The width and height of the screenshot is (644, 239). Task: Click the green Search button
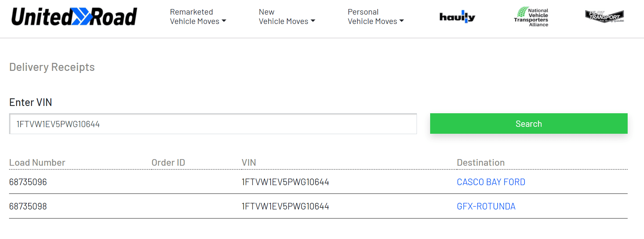(529, 124)
